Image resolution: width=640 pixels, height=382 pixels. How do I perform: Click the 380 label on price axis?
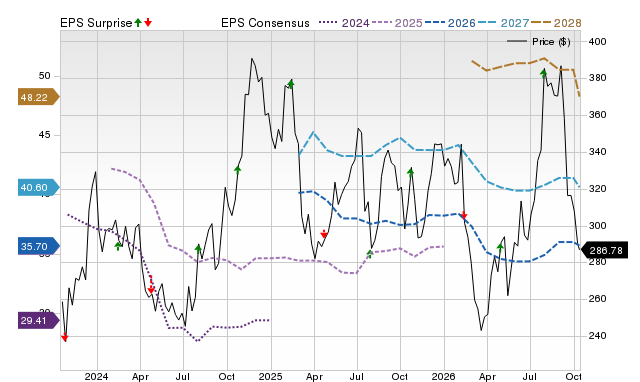[x=598, y=78]
